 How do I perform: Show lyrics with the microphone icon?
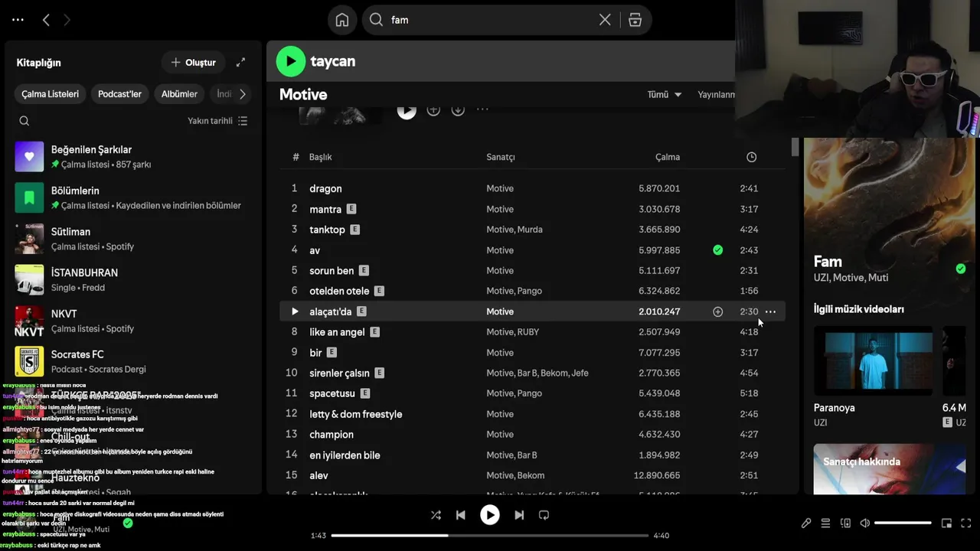[806, 523]
